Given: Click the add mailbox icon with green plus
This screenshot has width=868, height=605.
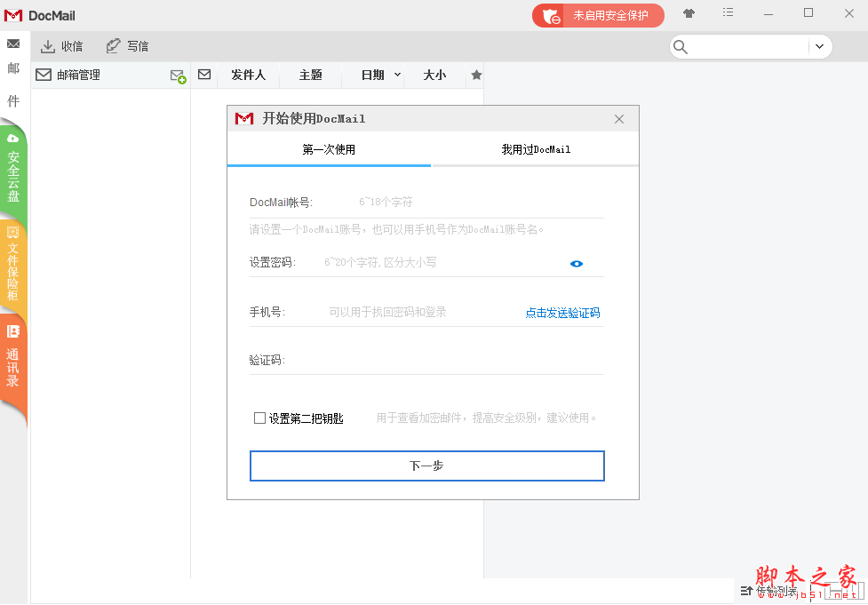Looking at the screenshot, I should (x=178, y=76).
